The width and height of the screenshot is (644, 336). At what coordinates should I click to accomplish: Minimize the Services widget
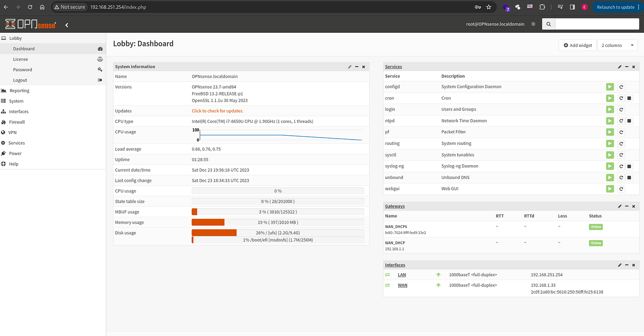coord(626,67)
